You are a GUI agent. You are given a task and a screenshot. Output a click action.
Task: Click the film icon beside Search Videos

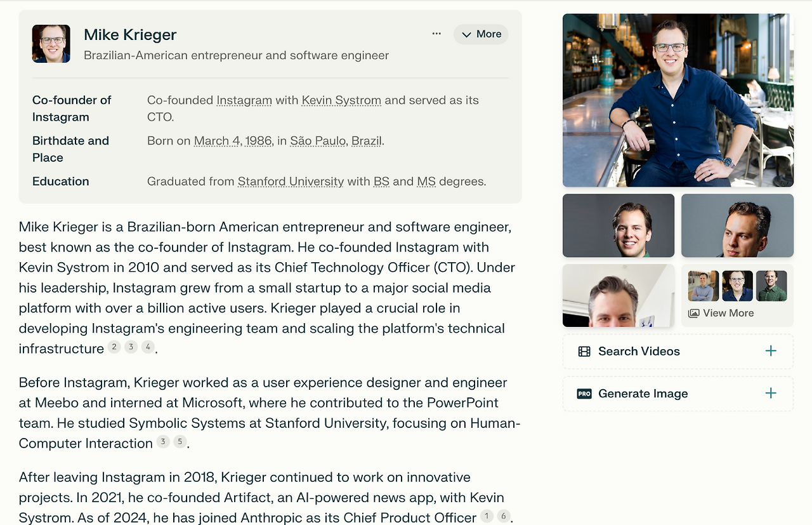click(584, 352)
